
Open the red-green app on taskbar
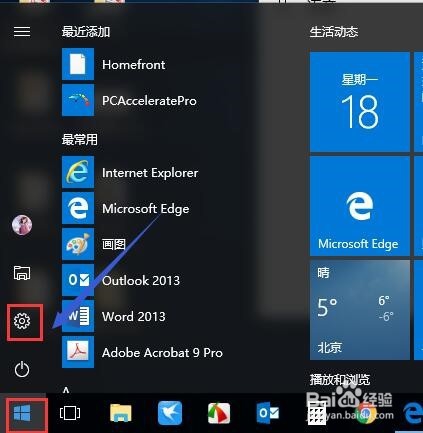(x=219, y=413)
